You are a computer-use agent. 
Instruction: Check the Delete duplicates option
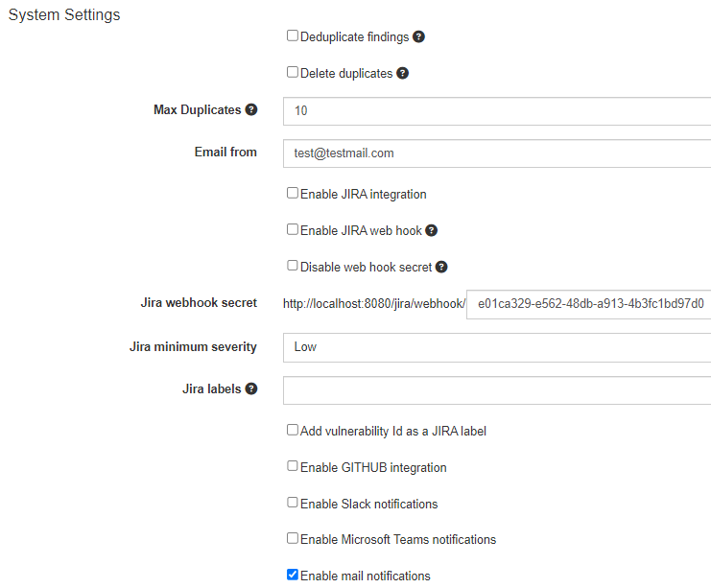point(293,73)
